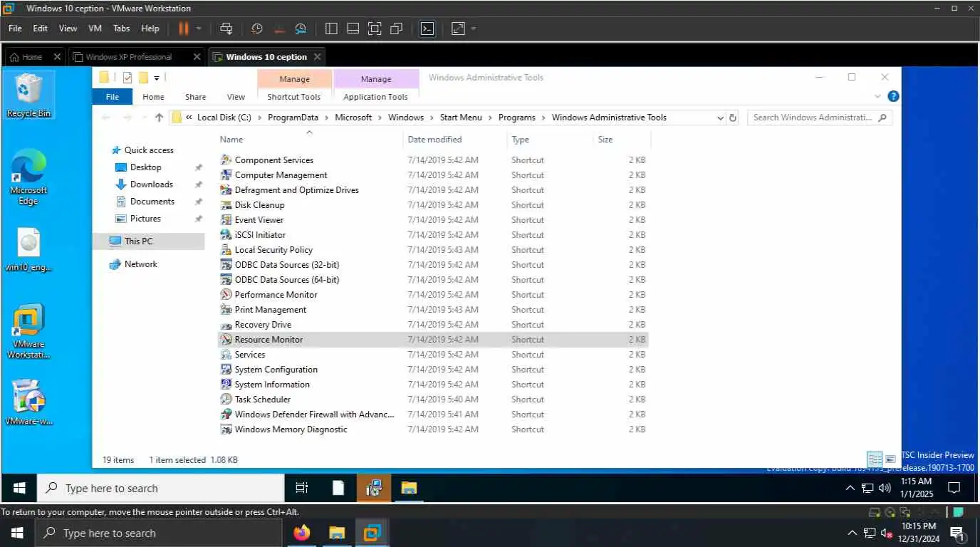
Task: Select the iSCSI Initiator row
Action: click(433, 235)
